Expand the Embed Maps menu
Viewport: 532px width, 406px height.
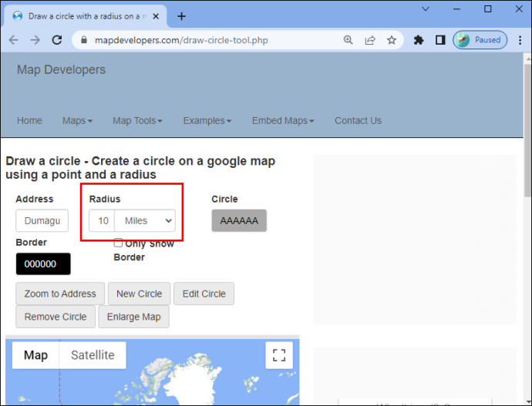click(283, 121)
